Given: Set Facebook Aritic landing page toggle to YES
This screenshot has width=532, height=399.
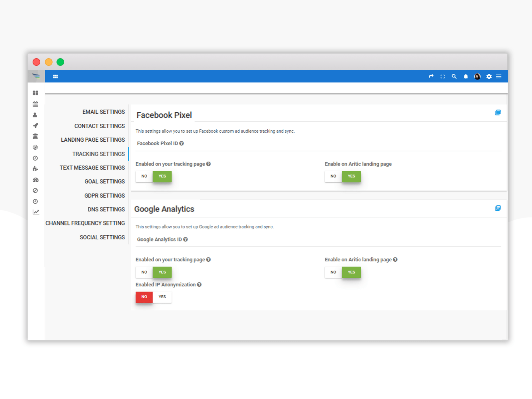Looking at the screenshot, I should point(351,176).
